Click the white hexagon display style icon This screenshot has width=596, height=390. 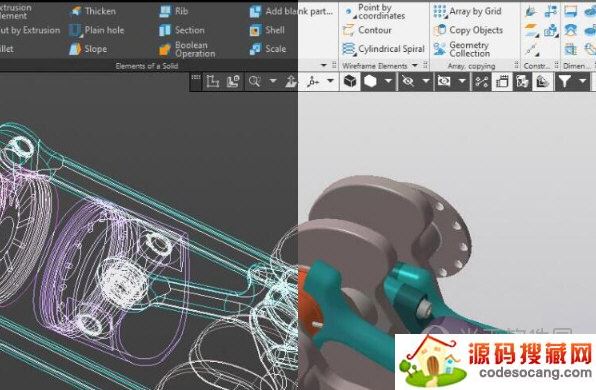coord(370,81)
